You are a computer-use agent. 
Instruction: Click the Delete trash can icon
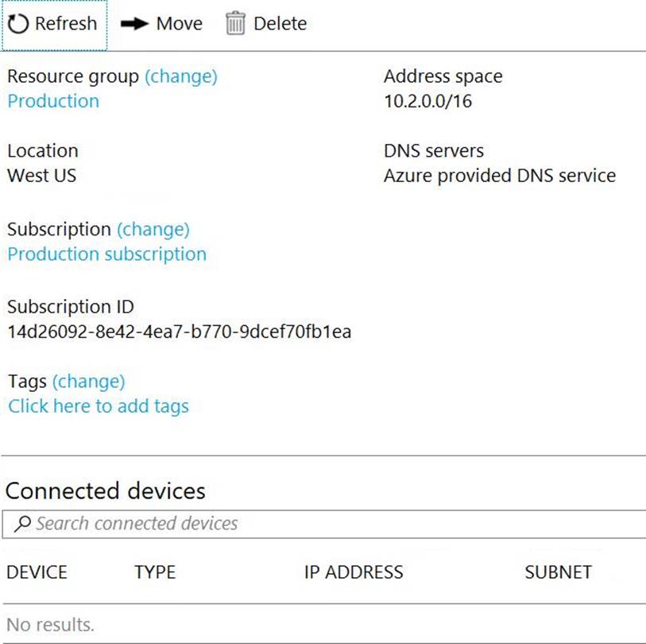point(235,24)
